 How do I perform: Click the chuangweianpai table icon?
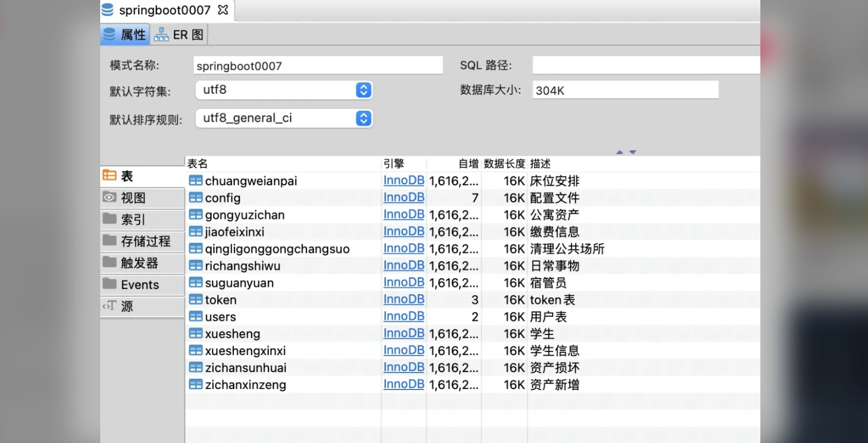tap(196, 181)
